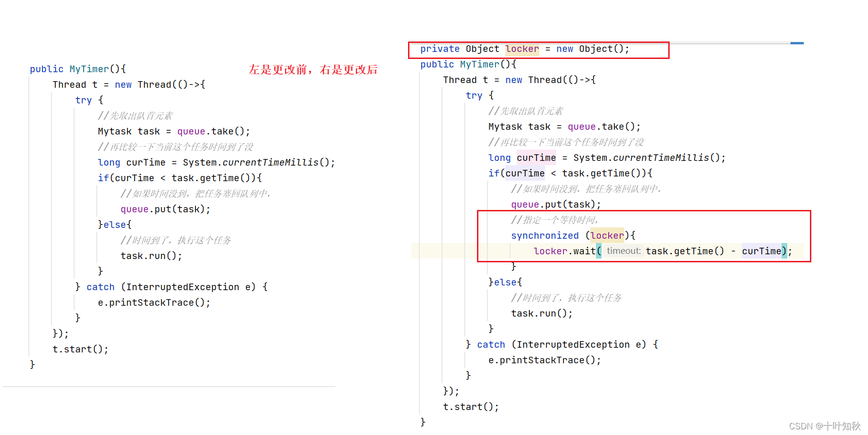
Task: Click highlighted 'curTime' after 'long' in the right snippet
Action: (536, 158)
